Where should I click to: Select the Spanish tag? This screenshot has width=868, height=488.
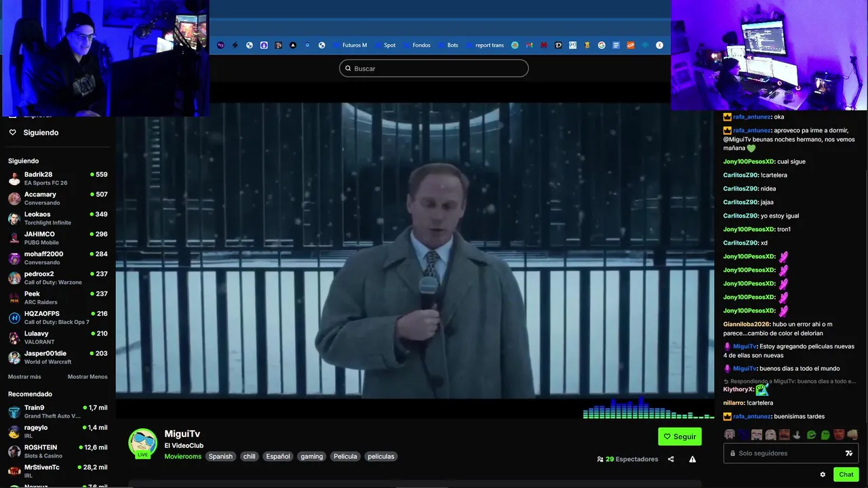[220, 457]
